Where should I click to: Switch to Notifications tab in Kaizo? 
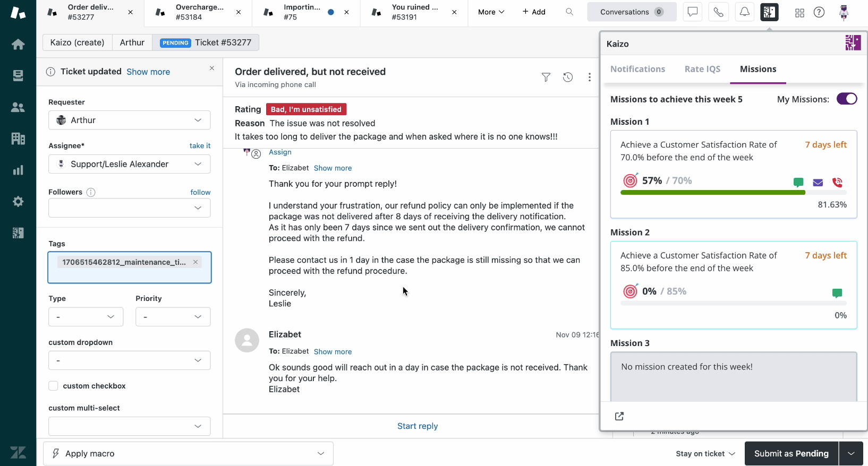(x=637, y=69)
